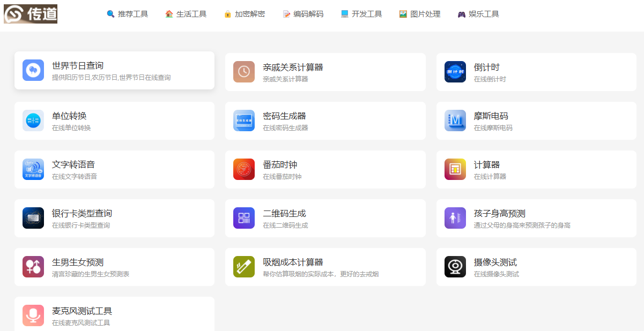
Task: Open the 二维码生成 title link
Action: (284, 213)
